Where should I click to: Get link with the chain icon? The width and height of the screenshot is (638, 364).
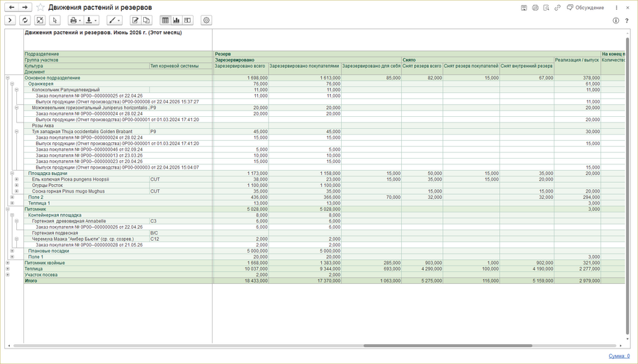tap(557, 8)
